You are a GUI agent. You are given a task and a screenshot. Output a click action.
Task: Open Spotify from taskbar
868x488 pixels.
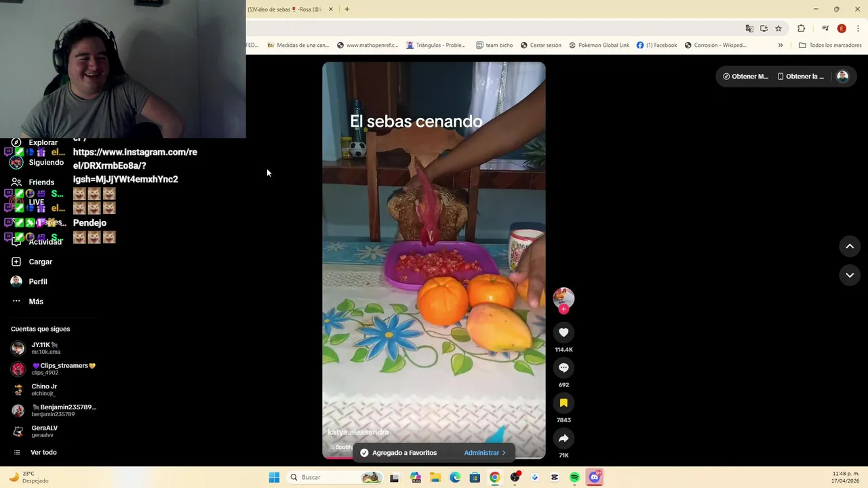[x=574, y=477]
